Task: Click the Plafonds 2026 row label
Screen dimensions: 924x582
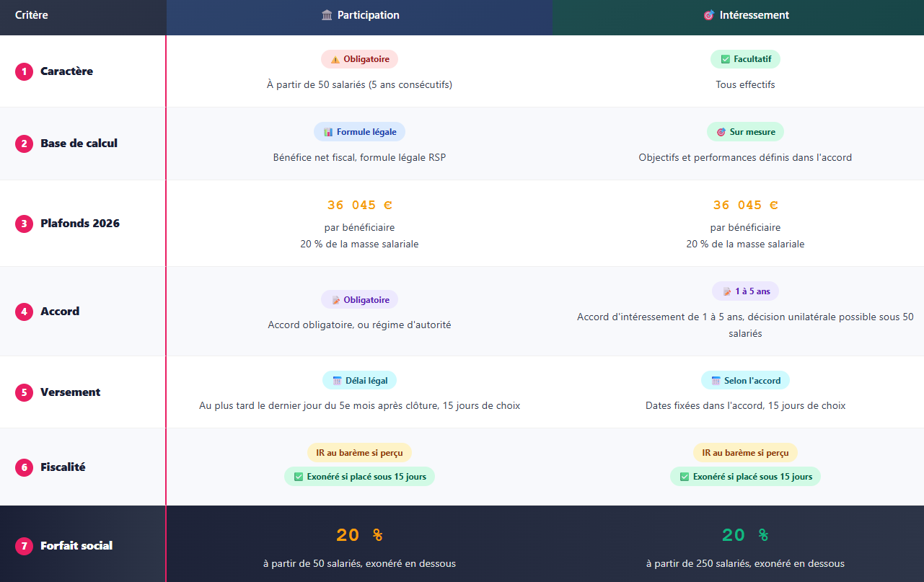Action: pos(80,224)
